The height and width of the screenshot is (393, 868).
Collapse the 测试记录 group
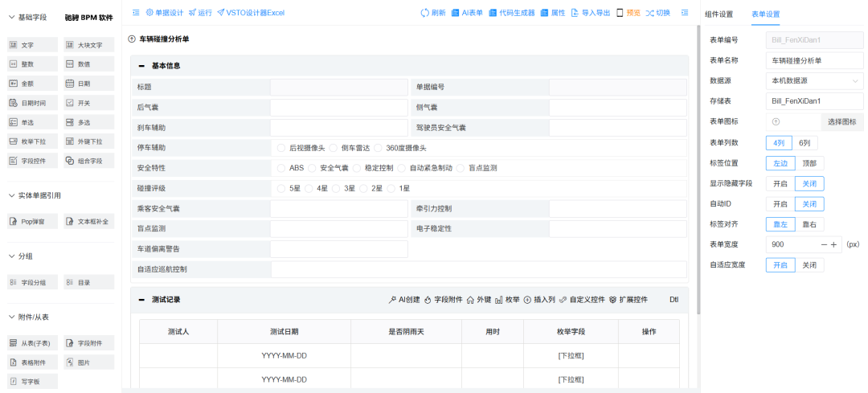coord(141,300)
